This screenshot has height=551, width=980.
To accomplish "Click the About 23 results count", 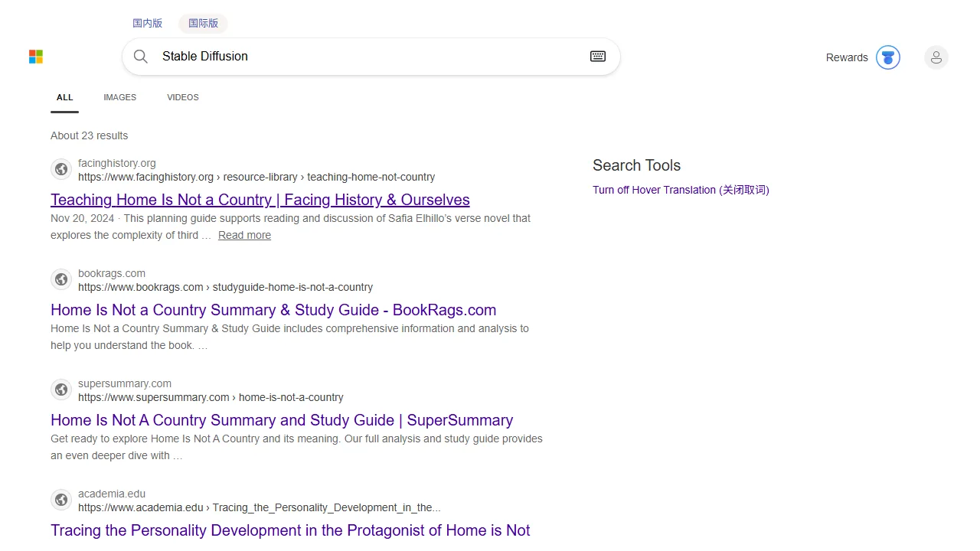I will (90, 135).
